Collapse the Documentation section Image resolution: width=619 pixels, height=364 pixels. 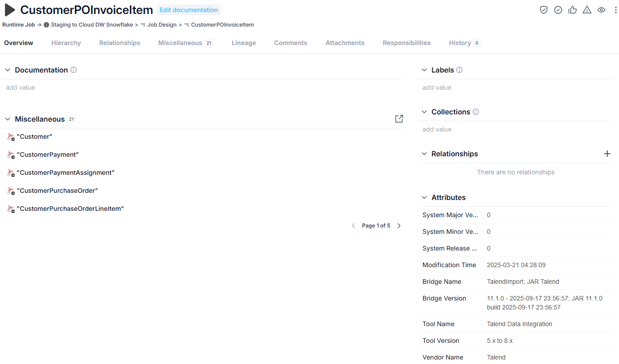click(8, 70)
